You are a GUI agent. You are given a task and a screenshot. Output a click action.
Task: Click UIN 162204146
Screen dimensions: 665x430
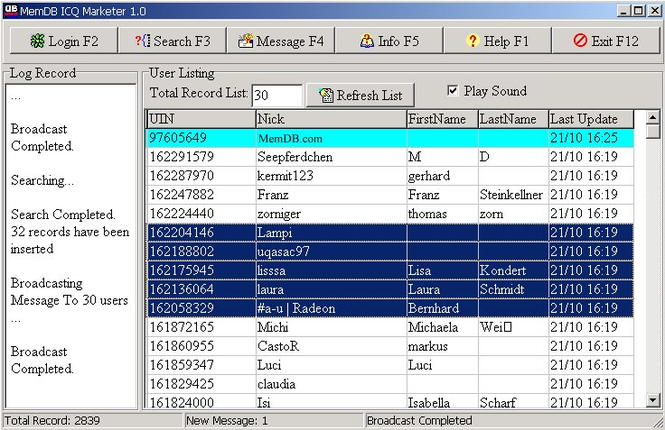coord(182,232)
